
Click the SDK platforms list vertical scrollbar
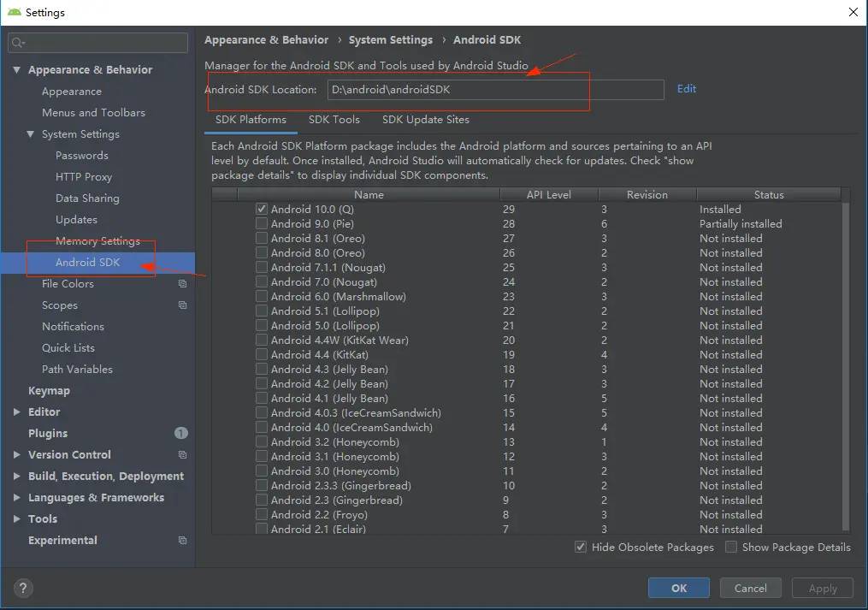tap(845, 365)
